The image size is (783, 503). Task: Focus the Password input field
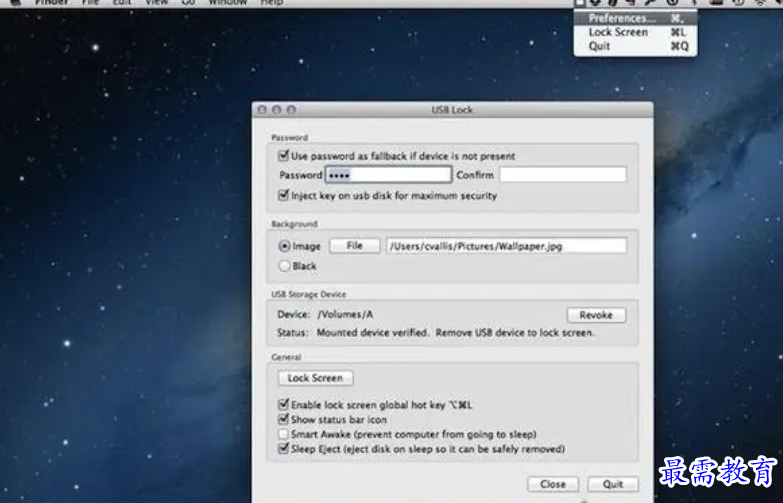389,174
